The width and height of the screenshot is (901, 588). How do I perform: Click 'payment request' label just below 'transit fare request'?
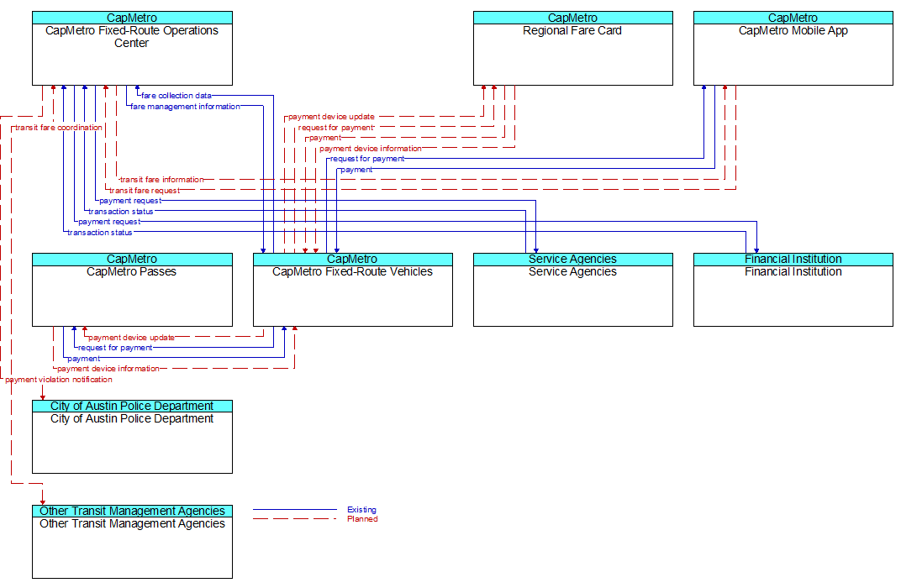click(x=130, y=201)
